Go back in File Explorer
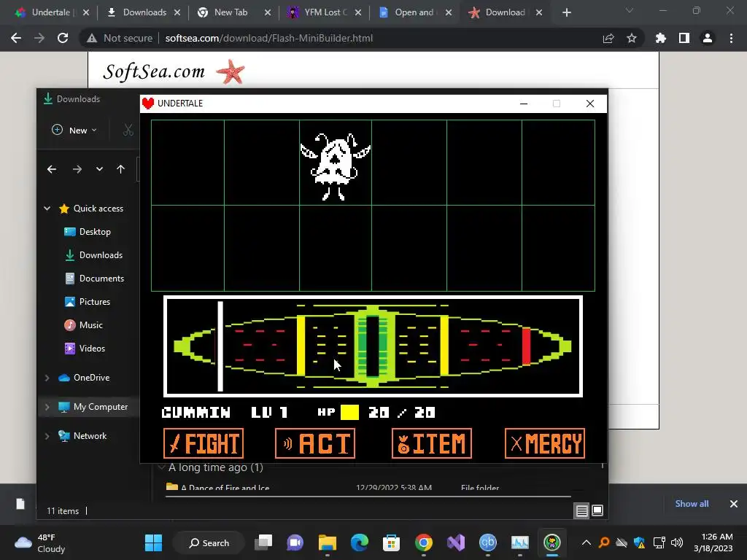The image size is (747, 560). pos(52,169)
